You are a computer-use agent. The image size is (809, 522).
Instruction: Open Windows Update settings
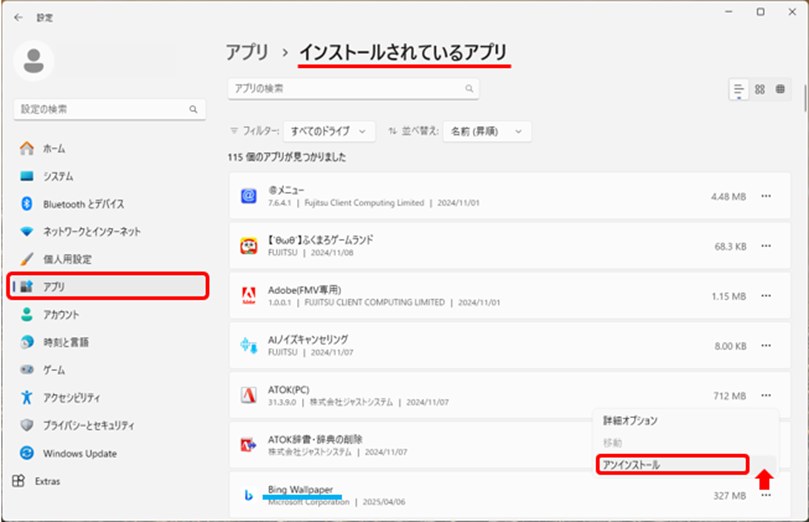click(108, 453)
